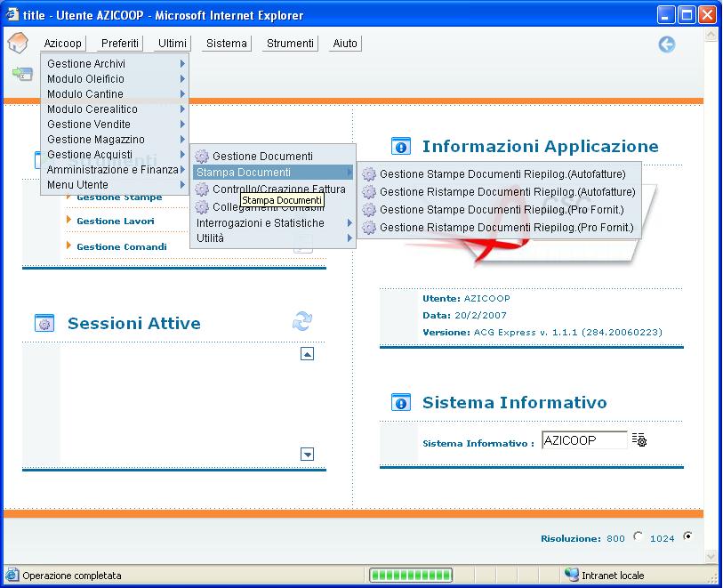Click the Sistema Informativo AZICOOP input field
This screenshot has height=588, width=723.
coord(584,440)
